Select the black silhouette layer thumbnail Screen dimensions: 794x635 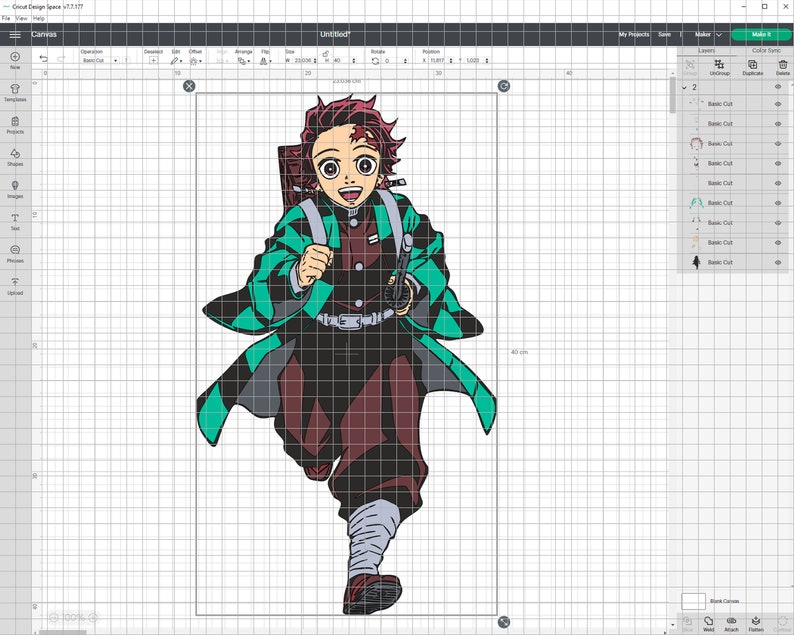pos(696,262)
